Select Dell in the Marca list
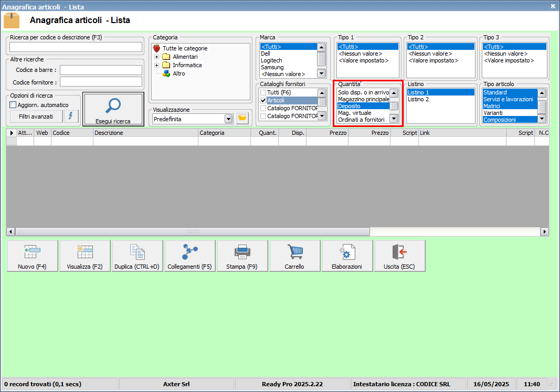This screenshot has width=560, height=392. coord(289,54)
